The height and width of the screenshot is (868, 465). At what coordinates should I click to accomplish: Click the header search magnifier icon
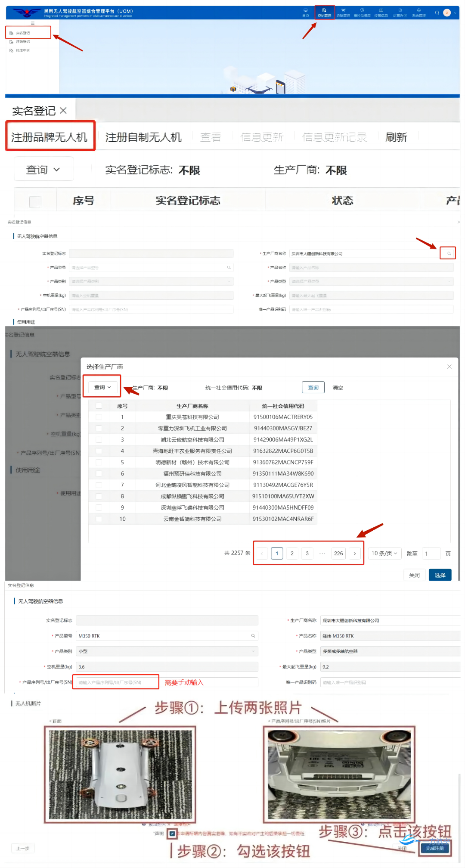437,12
